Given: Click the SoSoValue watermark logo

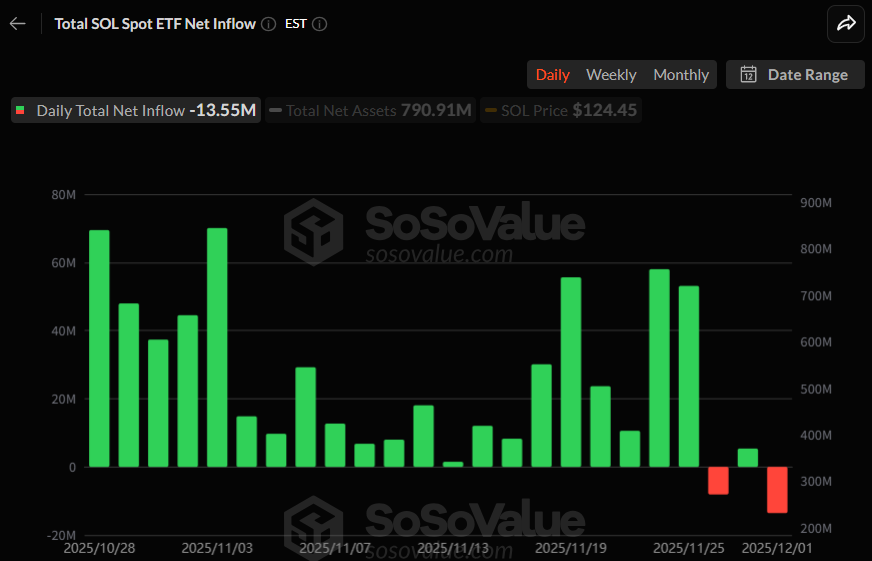Looking at the screenshot, I should 314,230.
